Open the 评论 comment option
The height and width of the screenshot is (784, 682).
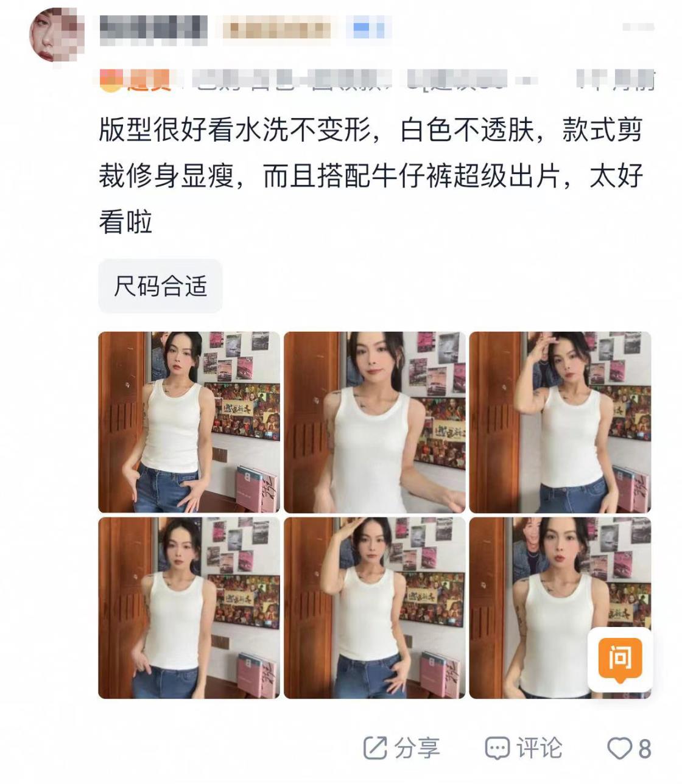click(540, 748)
